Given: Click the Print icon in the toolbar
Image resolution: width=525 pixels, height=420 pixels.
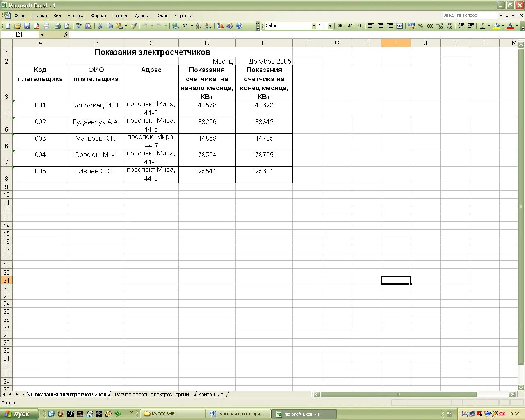Looking at the screenshot, I should coord(57,26).
